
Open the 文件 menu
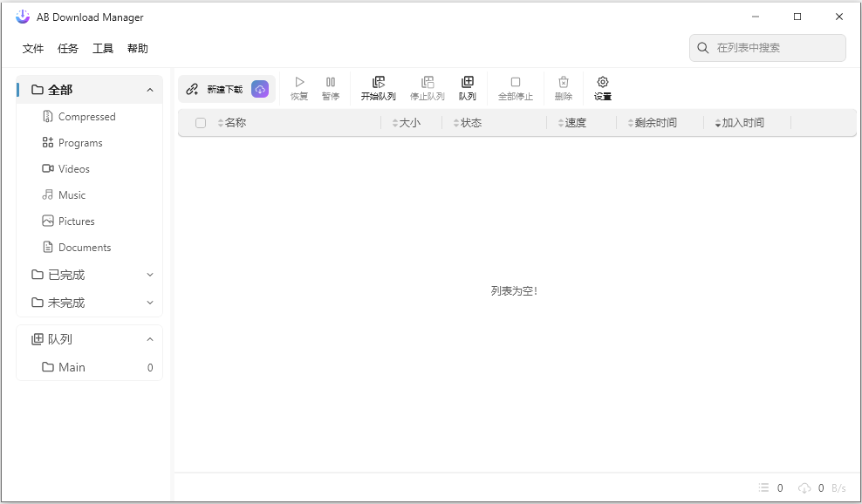33,48
